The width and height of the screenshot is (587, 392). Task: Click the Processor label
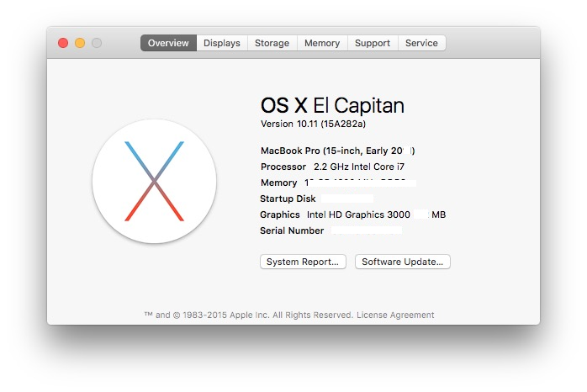(283, 167)
